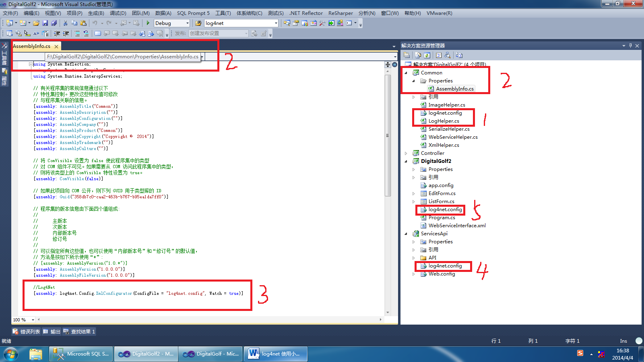The image size is (644, 362).
Task: Collapse the ServicesApi project node
Action: coord(406,234)
